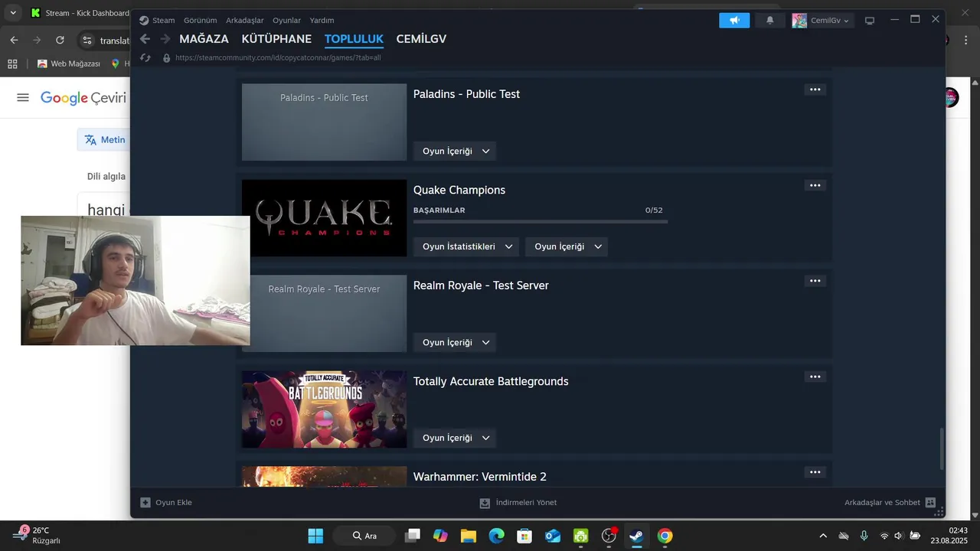Click the Quake Champions game thumbnail

tap(324, 218)
